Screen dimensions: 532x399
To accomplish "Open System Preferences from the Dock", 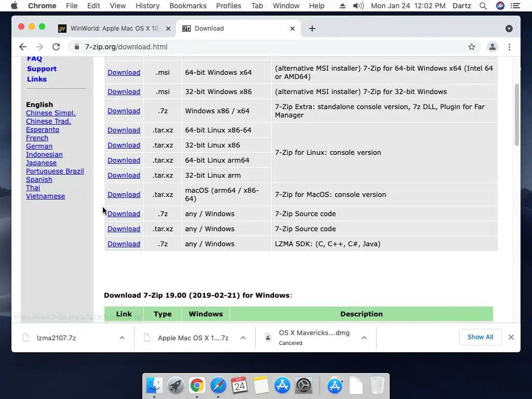I will pyautogui.click(x=303, y=385).
